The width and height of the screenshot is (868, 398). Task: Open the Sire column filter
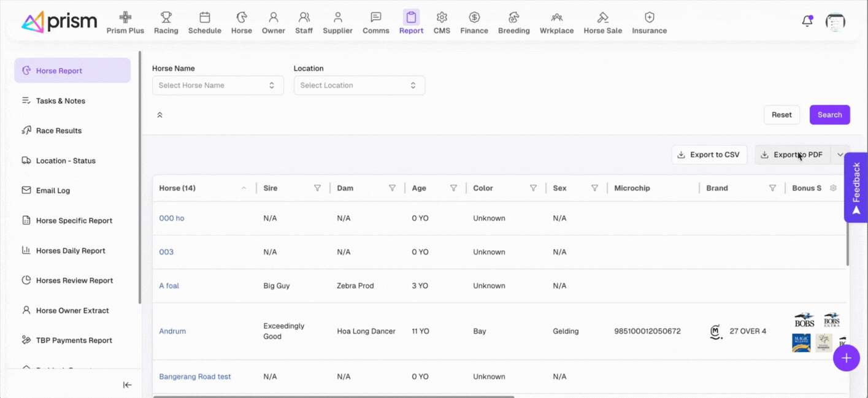point(317,188)
